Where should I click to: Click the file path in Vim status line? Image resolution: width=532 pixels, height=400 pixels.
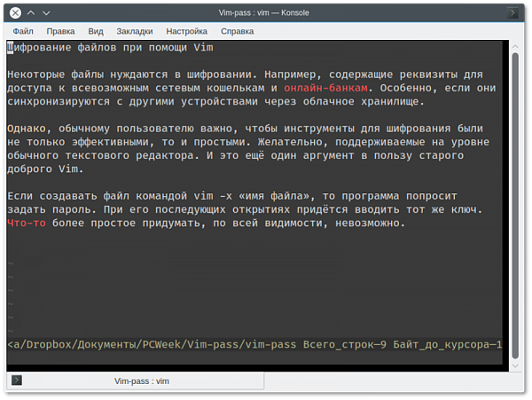[x=152, y=344]
